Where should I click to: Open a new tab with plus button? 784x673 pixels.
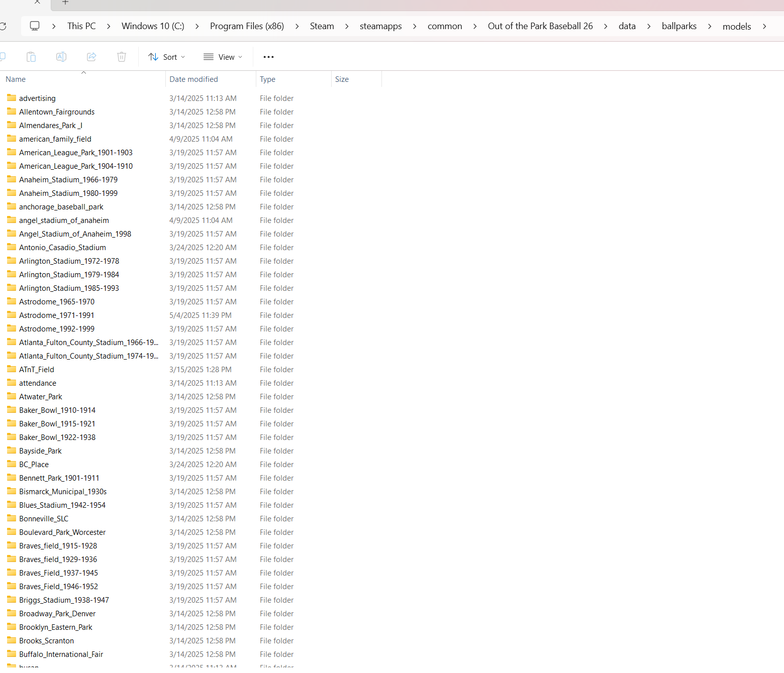point(65,3)
